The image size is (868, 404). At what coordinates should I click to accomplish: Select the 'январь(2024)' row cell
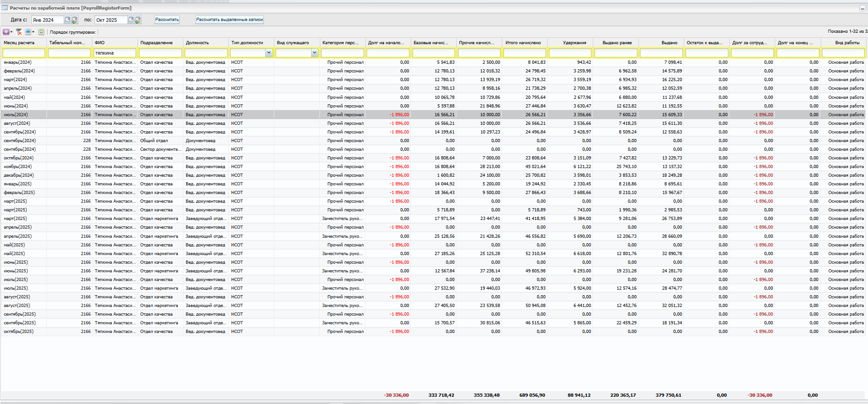[x=24, y=62]
